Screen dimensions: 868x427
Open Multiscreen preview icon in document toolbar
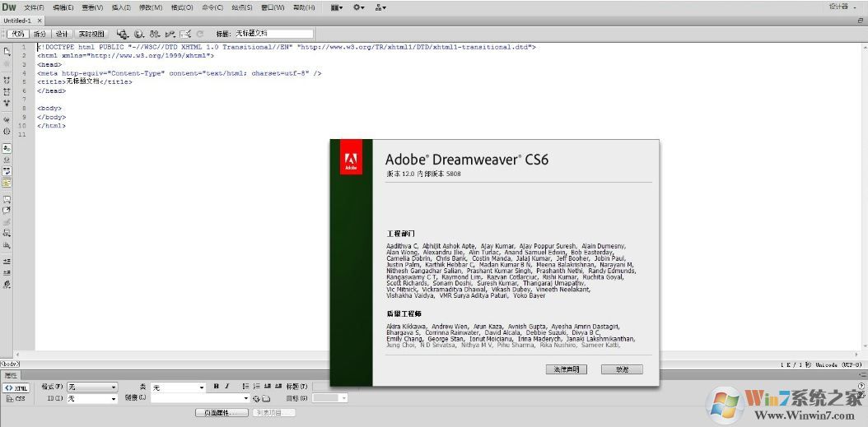123,34
